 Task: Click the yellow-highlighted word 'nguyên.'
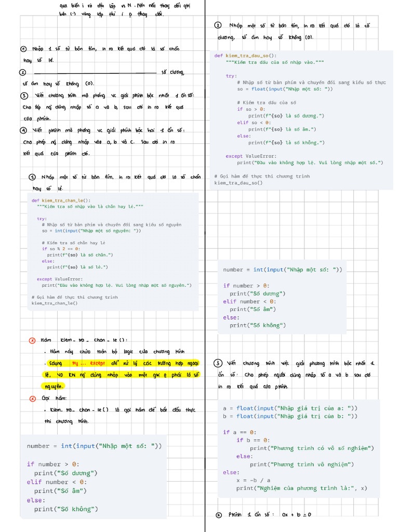[54, 387]
